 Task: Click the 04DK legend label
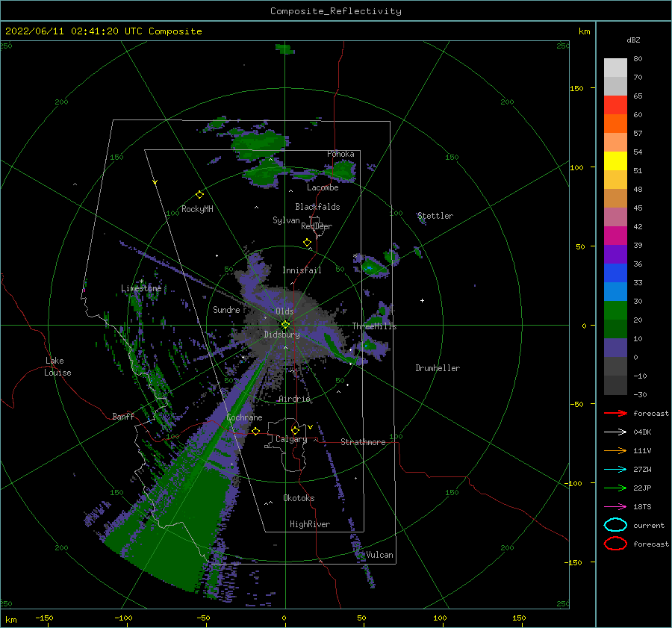click(642, 432)
